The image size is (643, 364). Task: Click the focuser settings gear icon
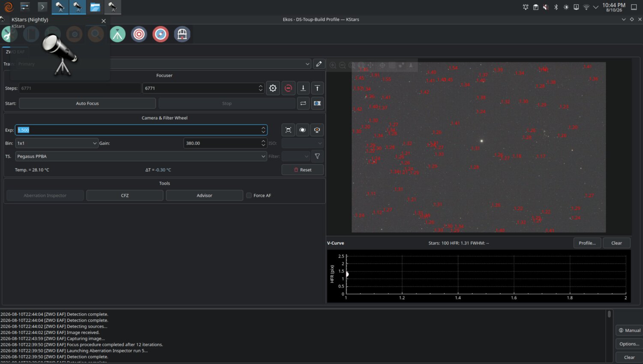point(273,88)
